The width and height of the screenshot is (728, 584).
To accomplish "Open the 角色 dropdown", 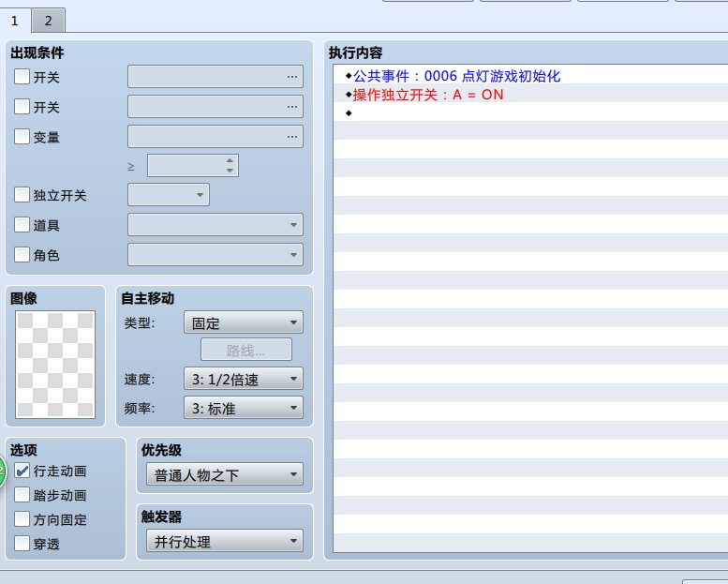I will tap(215, 255).
